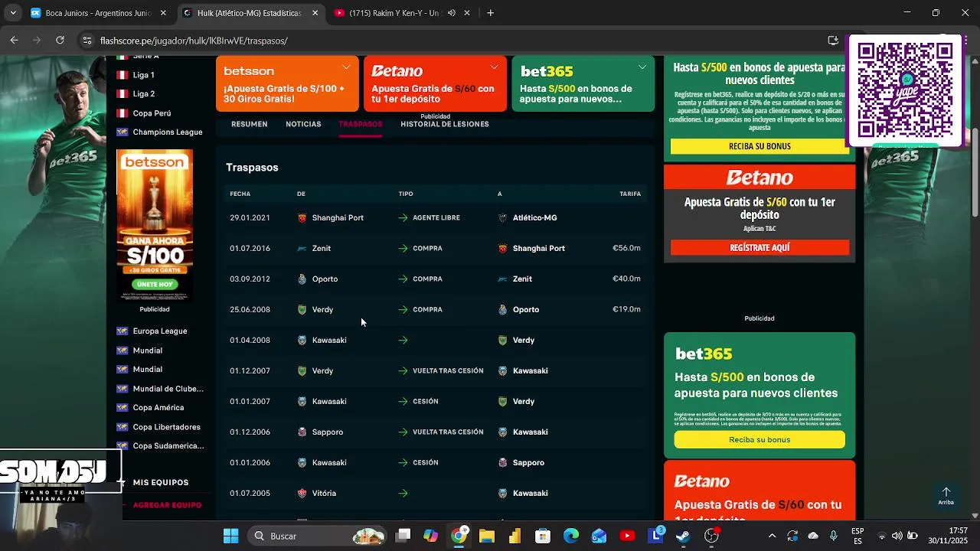Image resolution: width=980 pixels, height=551 pixels.
Task: Close the Hulk (Atlético-MG) Estadísticas tab
Action: (x=315, y=13)
